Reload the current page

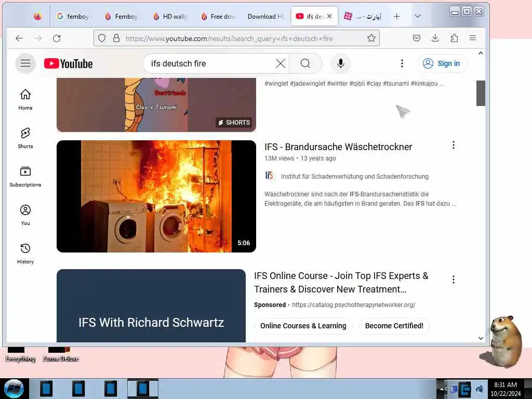[57, 38]
